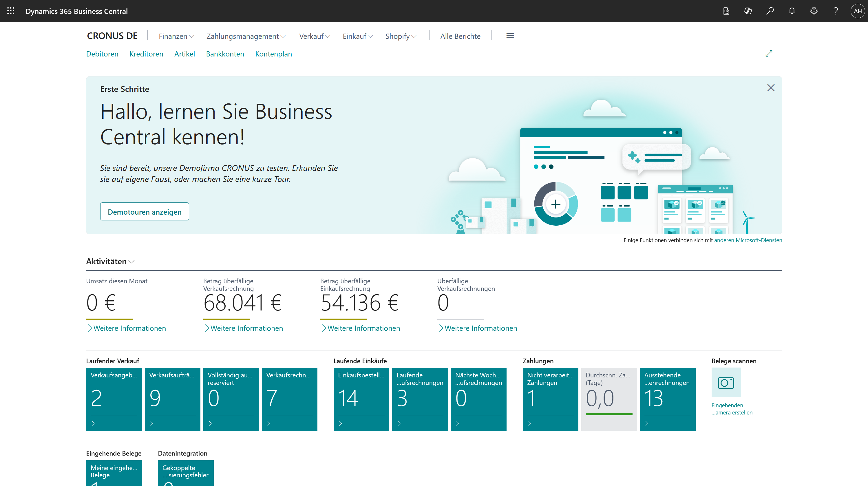This screenshot has width=868, height=486.
Task: Close the Erste Schritte banner
Action: (771, 88)
